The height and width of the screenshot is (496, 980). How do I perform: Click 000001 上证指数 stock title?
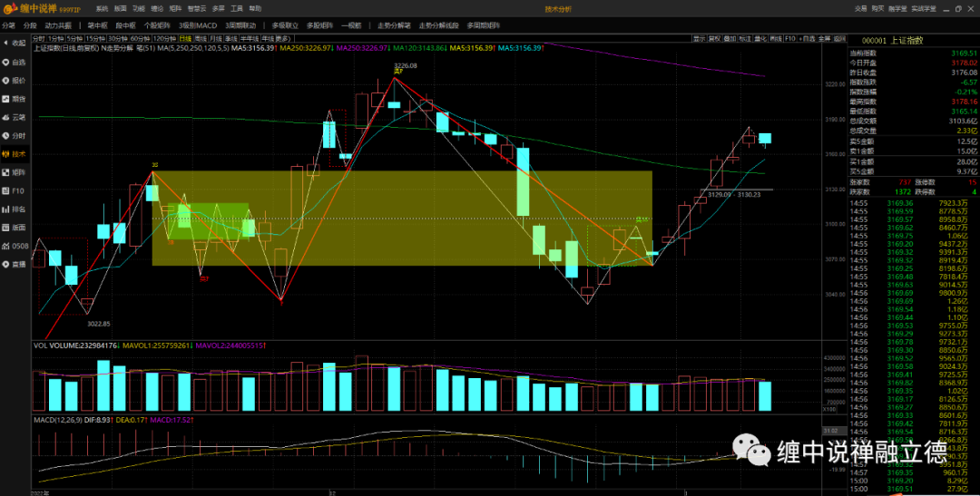[891, 41]
